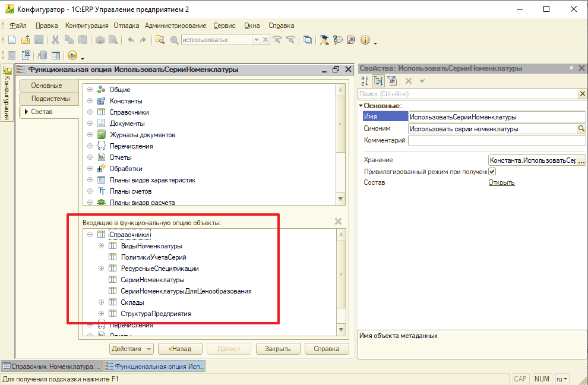This screenshot has width=588, height=385.
Task: Open the Отладка menu
Action: (x=127, y=26)
